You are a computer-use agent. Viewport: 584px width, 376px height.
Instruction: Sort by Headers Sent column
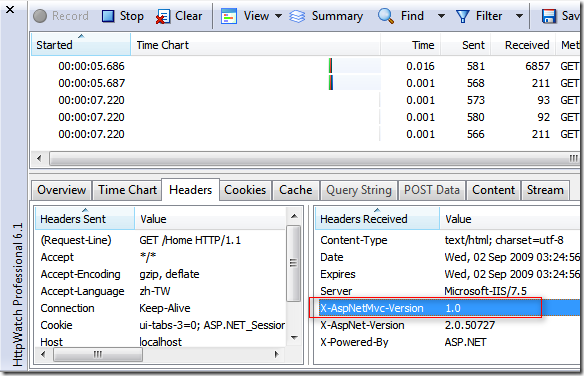tap(85, 219)
